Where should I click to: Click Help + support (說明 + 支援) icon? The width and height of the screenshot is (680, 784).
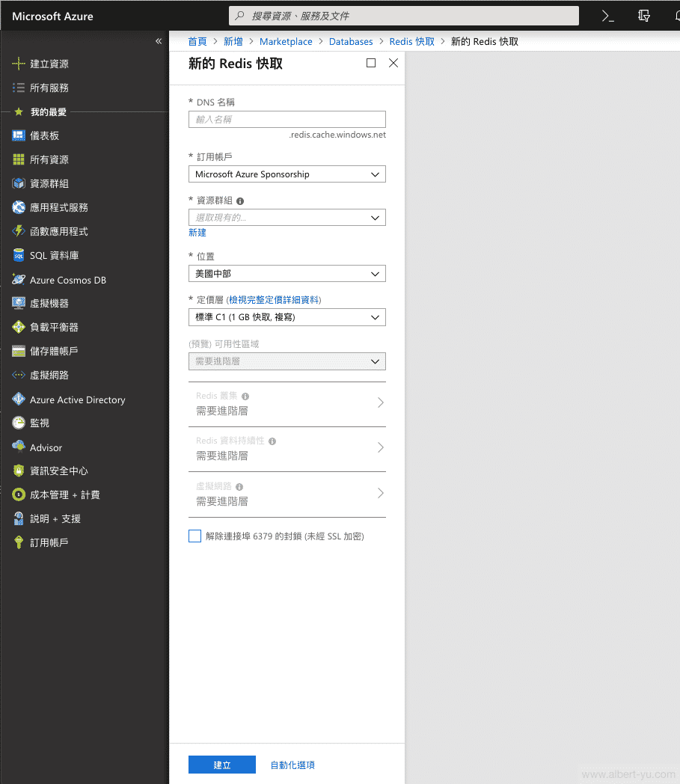[x=19, y=518]
